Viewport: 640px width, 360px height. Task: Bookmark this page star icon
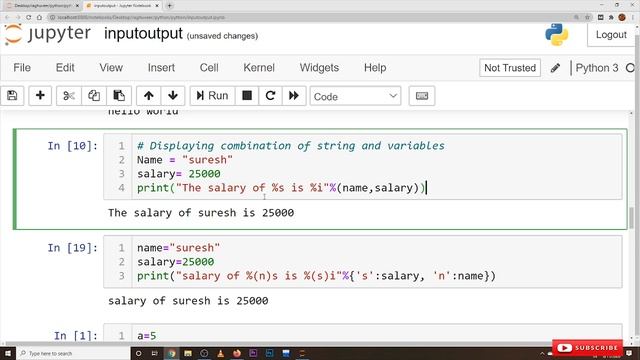(x=587, y=18)
